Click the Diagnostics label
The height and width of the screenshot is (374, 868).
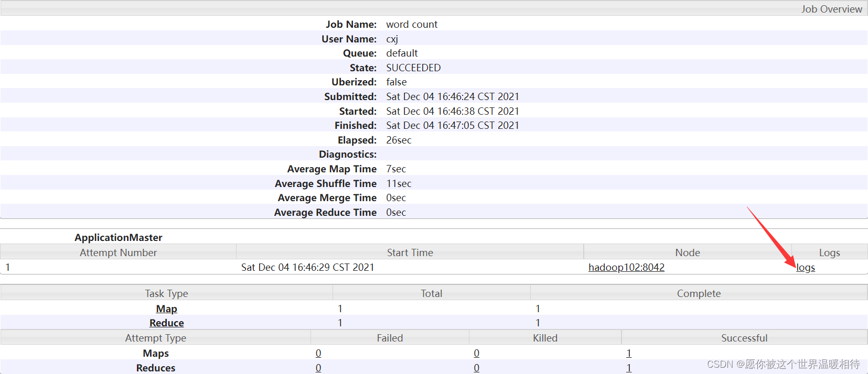click(348, 155)
